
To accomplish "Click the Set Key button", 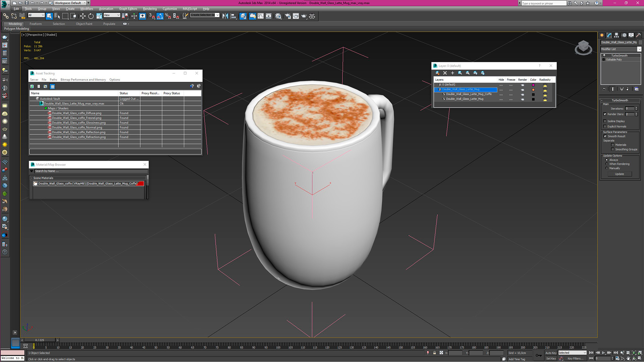I will point(551,358).
